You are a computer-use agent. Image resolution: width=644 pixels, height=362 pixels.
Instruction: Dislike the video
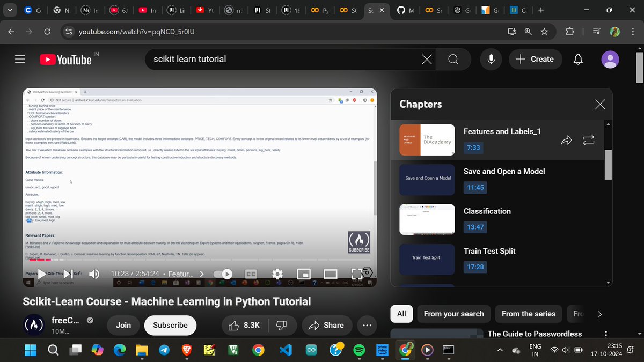(x=281, y=325)
